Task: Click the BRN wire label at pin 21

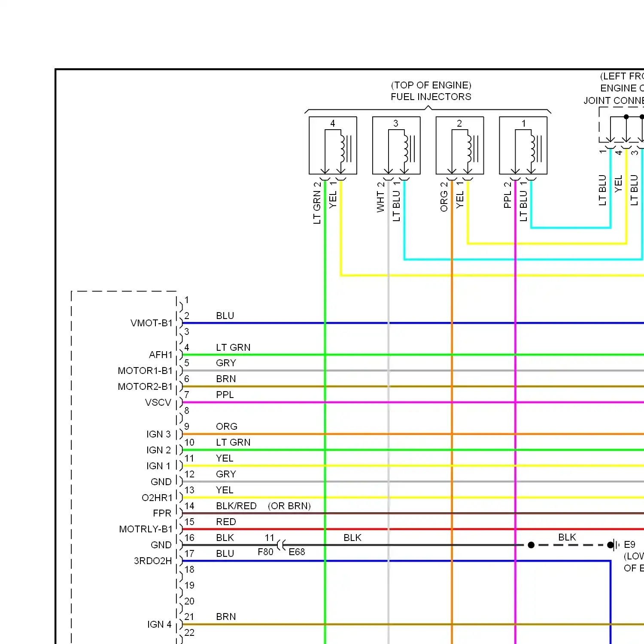Action: [x=226, y=617]
